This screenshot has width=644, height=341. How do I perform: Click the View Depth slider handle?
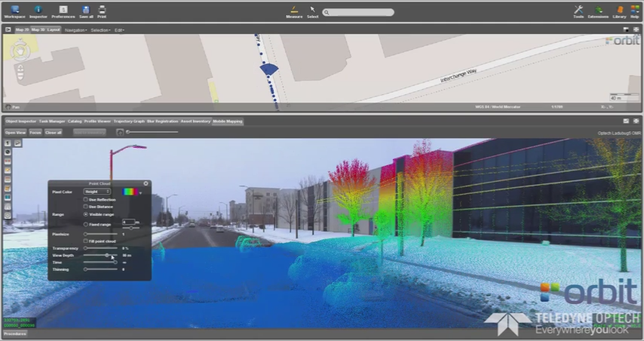(109, 255)
